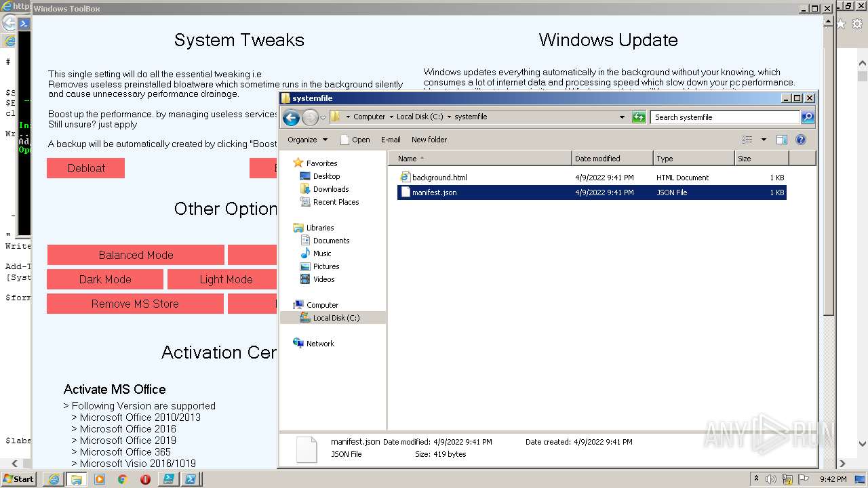Select the manifest.json file
This screenshot has height=488, width=868.
tap(591, 192)
